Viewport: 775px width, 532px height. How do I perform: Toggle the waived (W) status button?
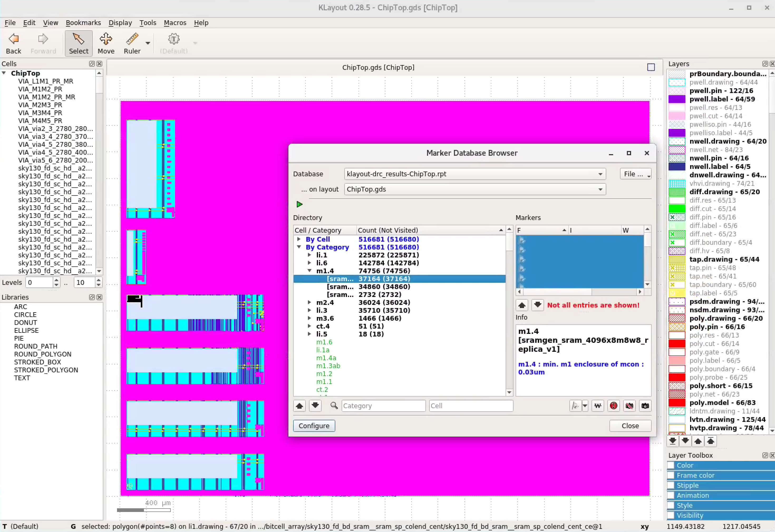pyautogui.click(x=598, y=406)
